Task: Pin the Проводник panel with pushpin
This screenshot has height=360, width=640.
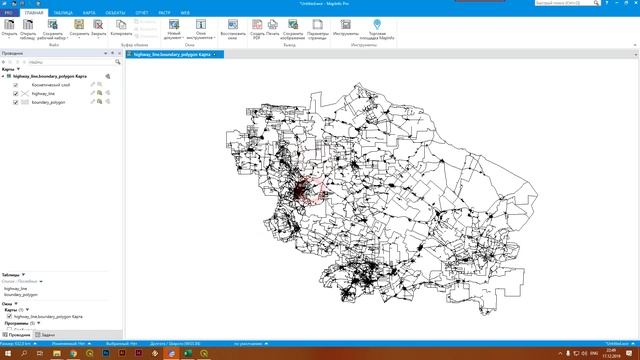Action: tap(112, 53)
